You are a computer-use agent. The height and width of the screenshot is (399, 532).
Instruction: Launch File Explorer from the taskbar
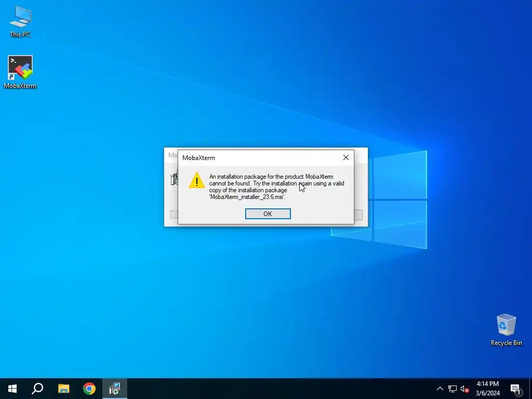[x=63, y=389]
